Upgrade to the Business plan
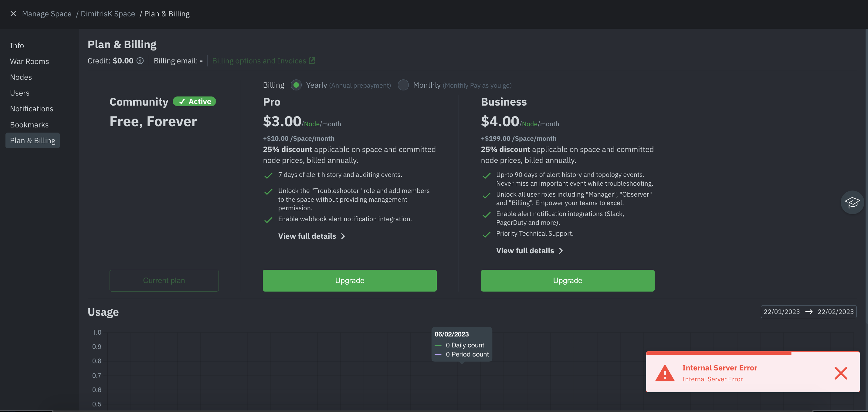Viewport: 868px width, 412px height. [567, 280]
